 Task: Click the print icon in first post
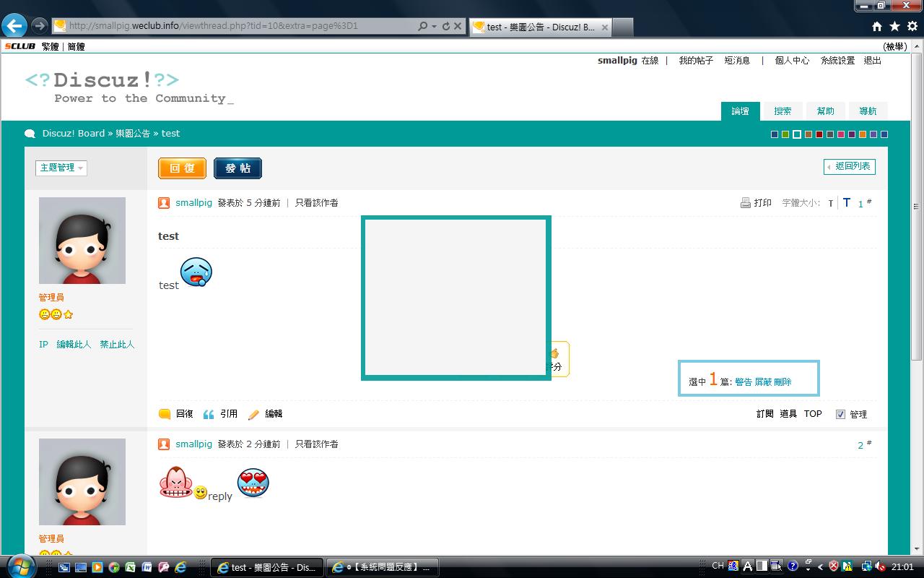pyautogui.click(x=746, y=203)
